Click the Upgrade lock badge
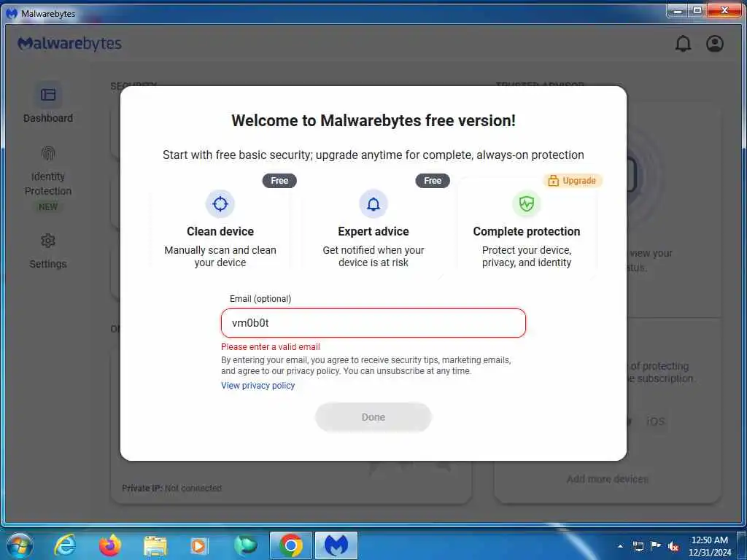Screen dimensions: 747x560 point(572,181)
